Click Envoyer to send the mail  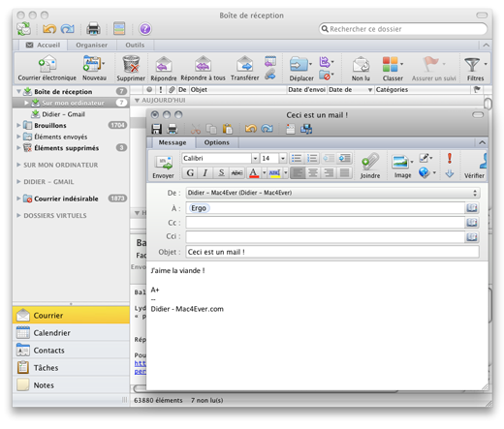coord(163,167)
